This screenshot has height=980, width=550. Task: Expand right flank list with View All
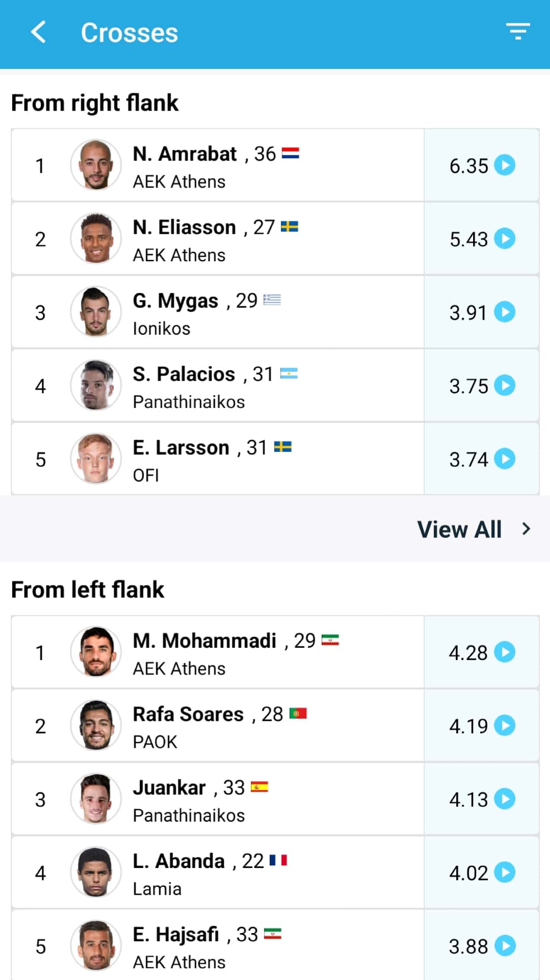tap(473, 529)
